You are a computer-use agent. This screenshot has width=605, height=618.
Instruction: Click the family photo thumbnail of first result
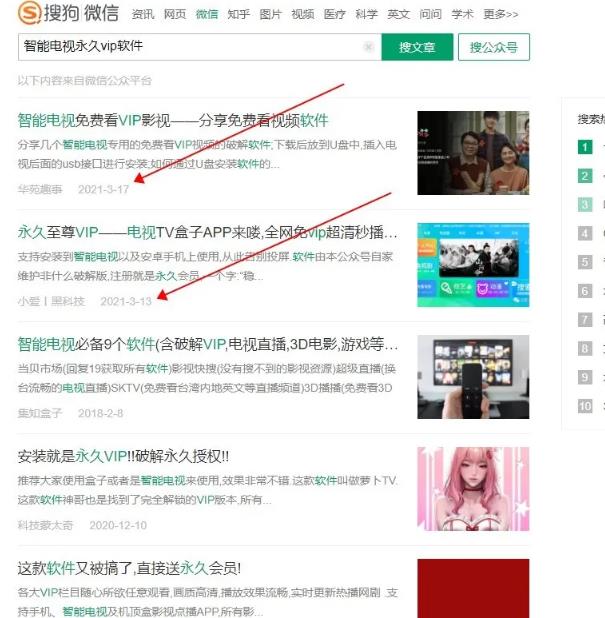click(x=473, y=153)
